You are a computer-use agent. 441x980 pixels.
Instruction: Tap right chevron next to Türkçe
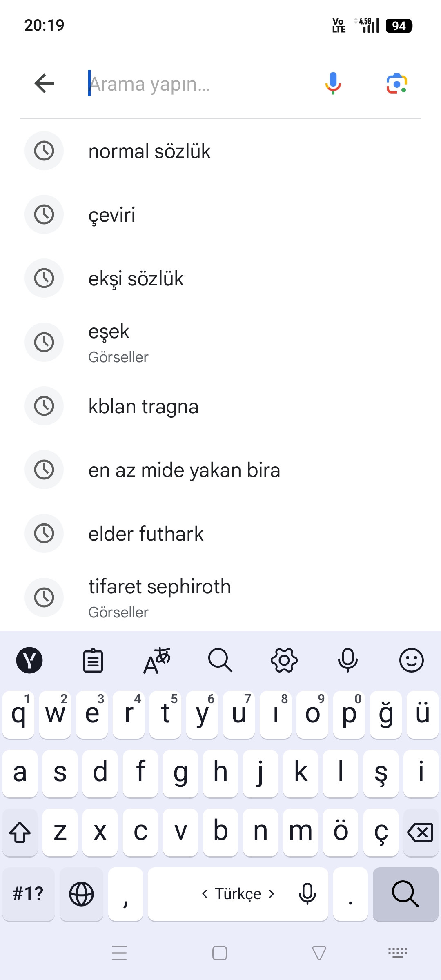(x=272, y=894)
